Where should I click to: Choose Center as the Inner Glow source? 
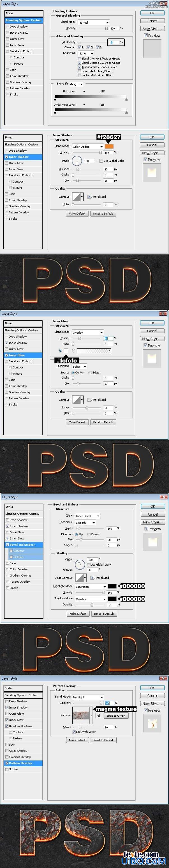pyautogui.click(x=73, y=373)
